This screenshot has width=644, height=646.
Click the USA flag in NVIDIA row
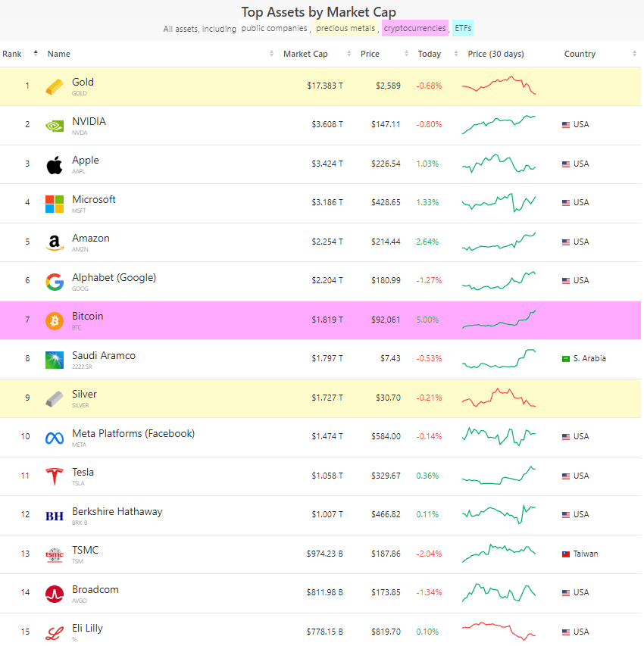tap(566, 124)
